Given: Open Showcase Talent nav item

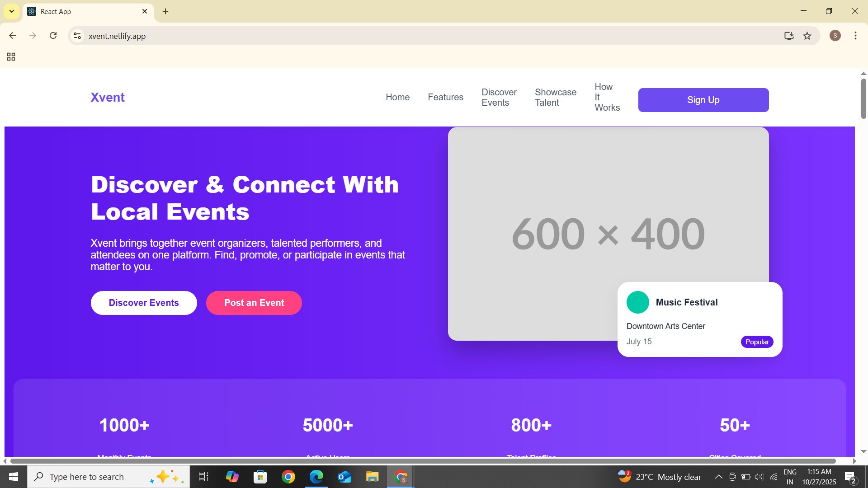Looking at the screenshot, I should point(556,97).
